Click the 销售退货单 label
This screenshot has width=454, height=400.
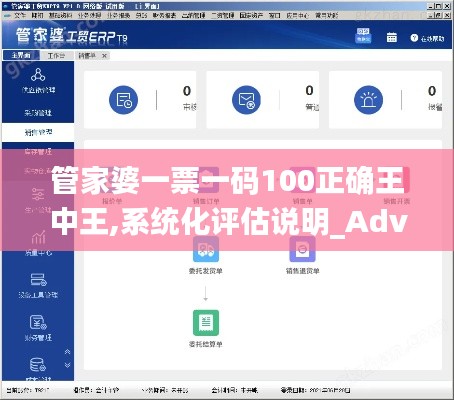(x=302, y=271)
